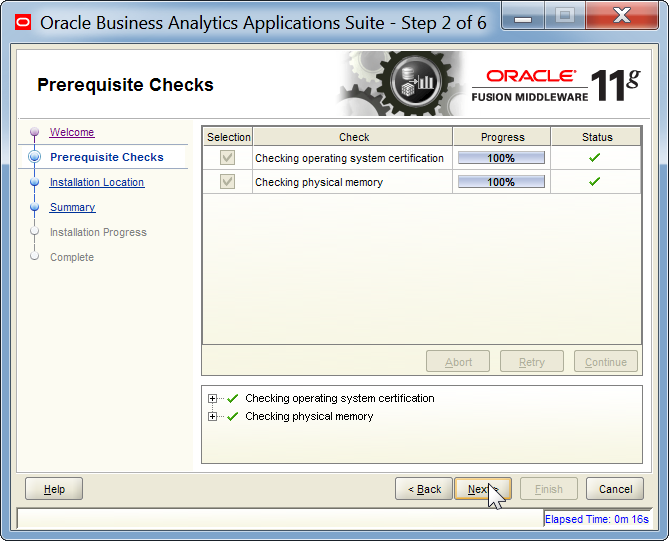Click the Status column header

point(597,137)
